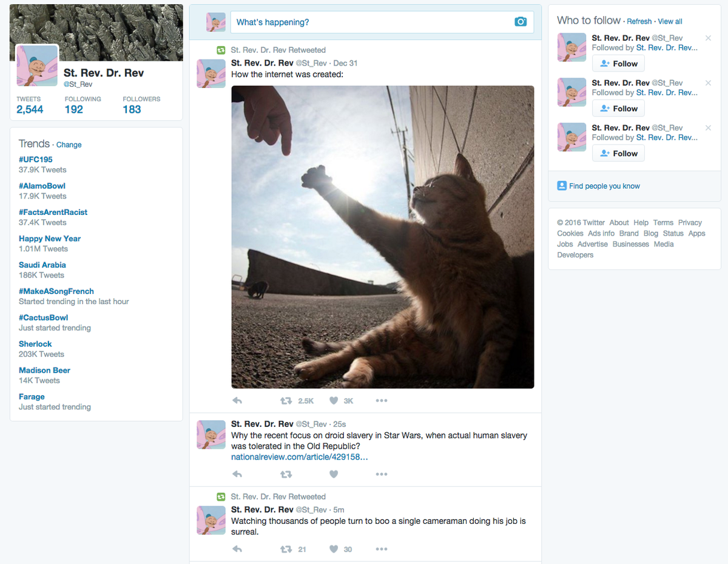Open the St. Rev. Dr. Rev profile name

click(x=104, y=73)
